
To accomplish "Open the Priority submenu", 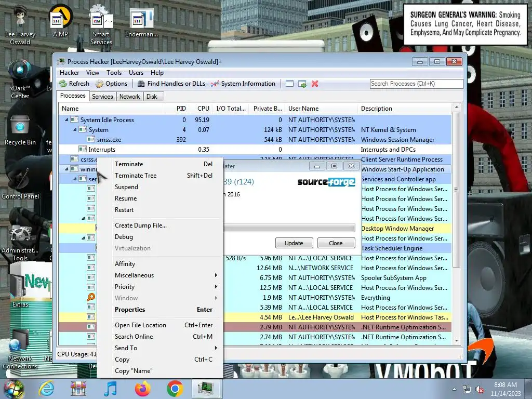I will (x=166, y=287).
